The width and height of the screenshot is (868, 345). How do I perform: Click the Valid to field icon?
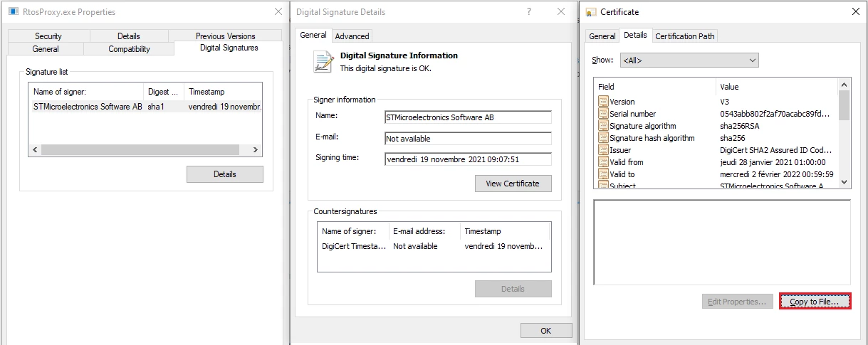tap(603, 174)
